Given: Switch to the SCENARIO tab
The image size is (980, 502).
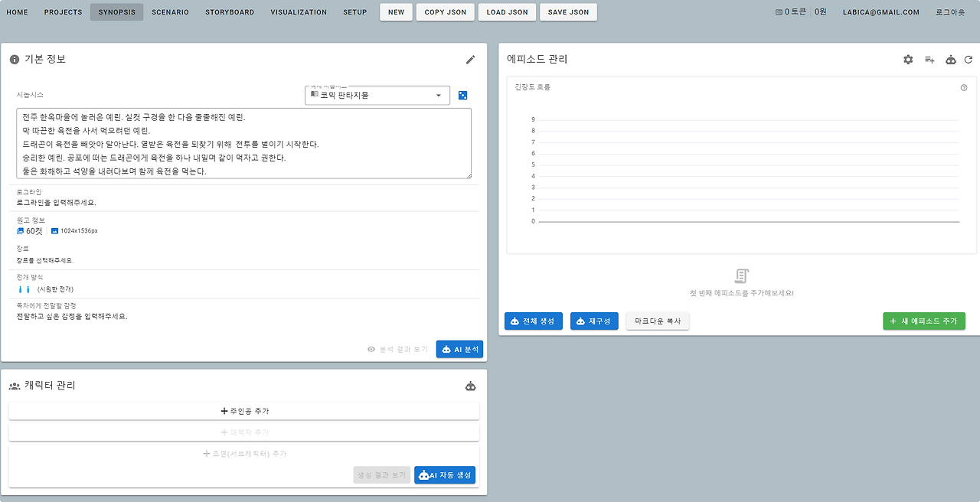Looking at the screenshot, I should [170, 12].
